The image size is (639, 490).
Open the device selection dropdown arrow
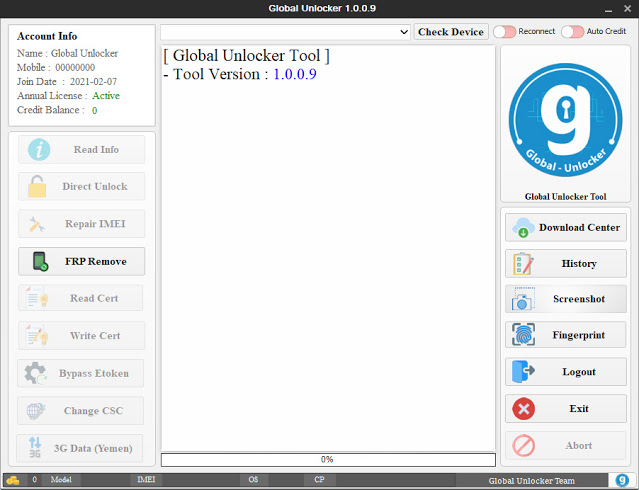coord(404,32)
